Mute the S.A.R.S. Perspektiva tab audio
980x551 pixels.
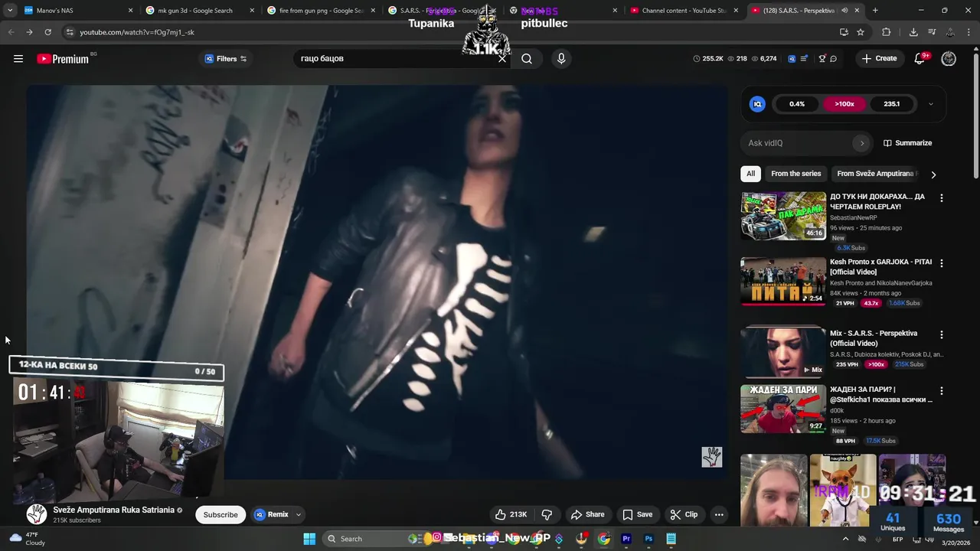click(844, 11)
